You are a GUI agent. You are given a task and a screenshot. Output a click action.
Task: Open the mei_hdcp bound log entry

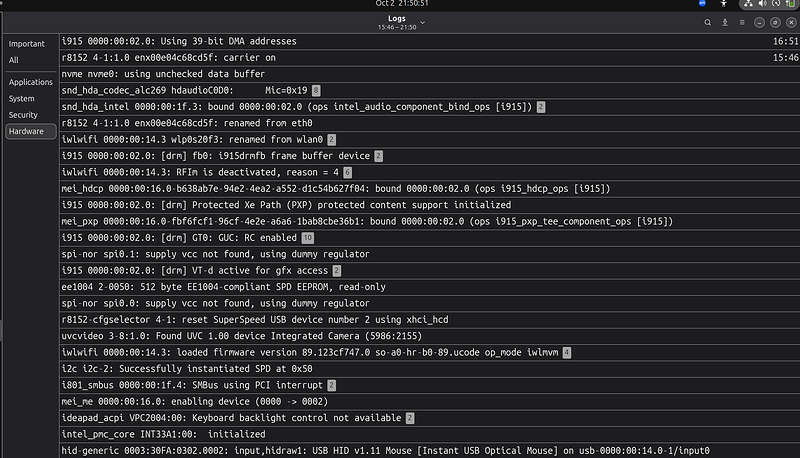click(430, 189)
